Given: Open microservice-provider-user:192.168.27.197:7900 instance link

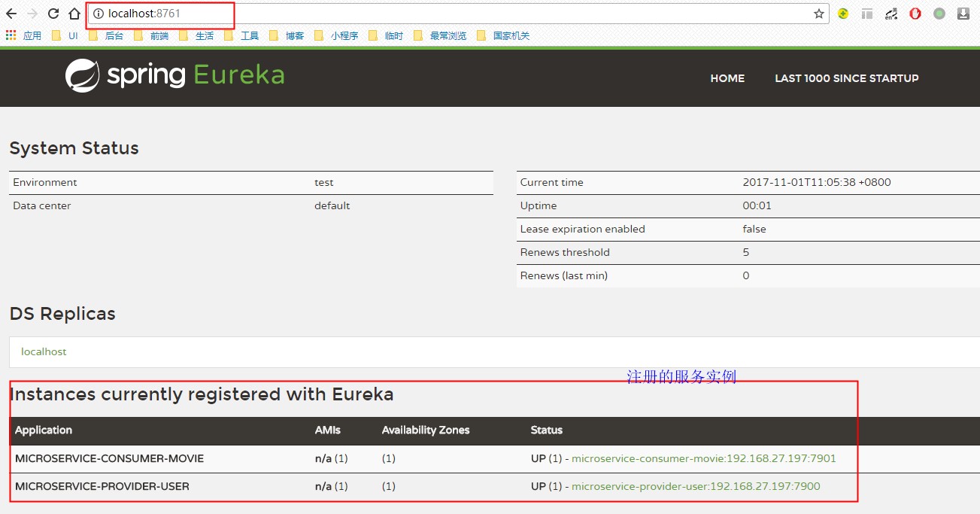Looking at the screenshot, I should click(x=696, y=486).
